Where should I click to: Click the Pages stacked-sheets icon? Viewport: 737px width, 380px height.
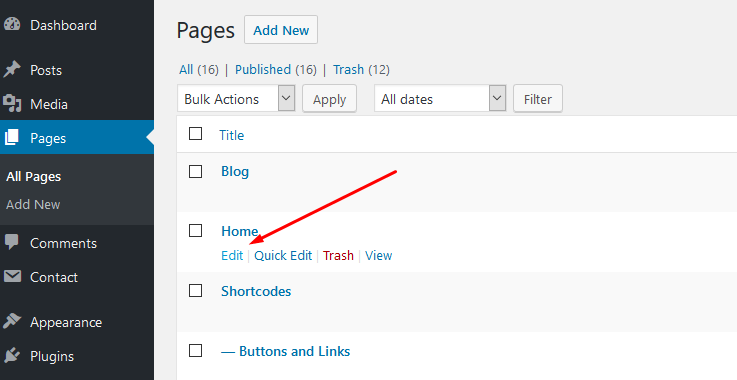pos(12,138)
